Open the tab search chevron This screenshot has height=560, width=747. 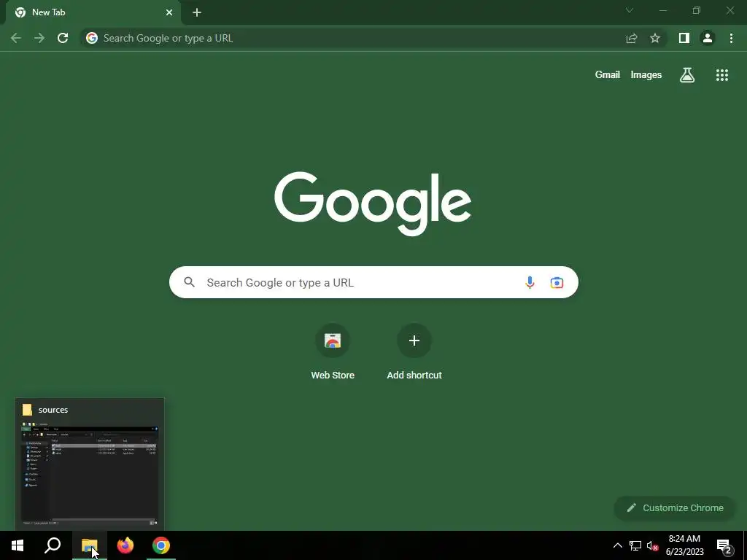630,10
